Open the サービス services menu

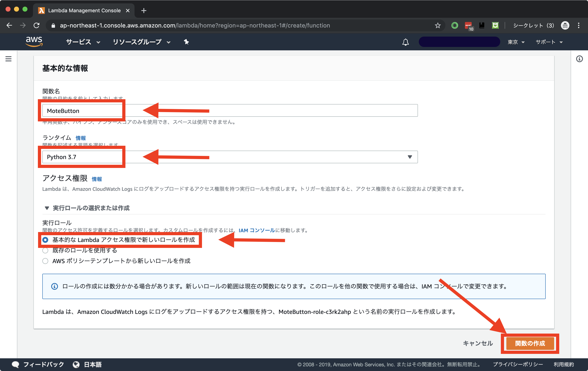coord(83,42)
